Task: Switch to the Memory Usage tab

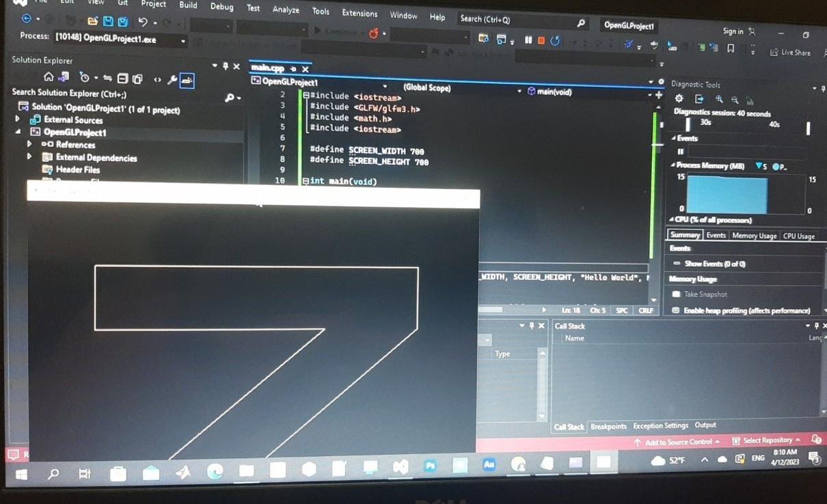Action: pos(754,236)
